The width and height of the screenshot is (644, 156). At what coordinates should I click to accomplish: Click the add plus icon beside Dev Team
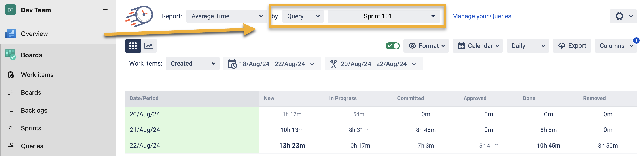click(x=105, y=10)
